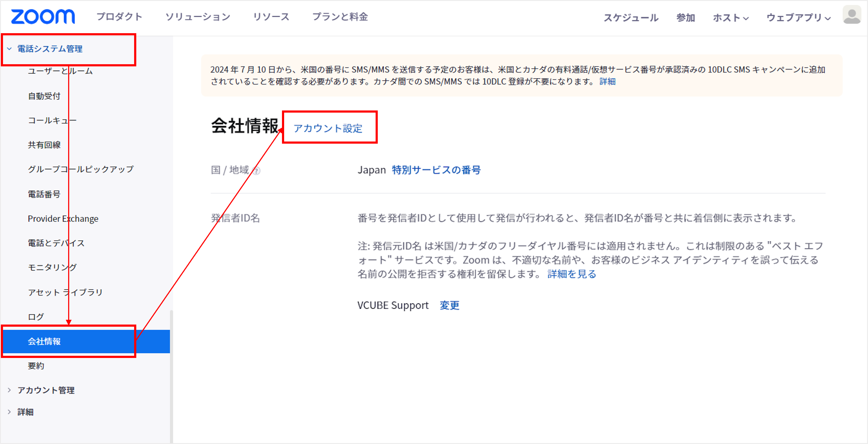Click the 会社情報 page heading

click(x=245, y=126)
